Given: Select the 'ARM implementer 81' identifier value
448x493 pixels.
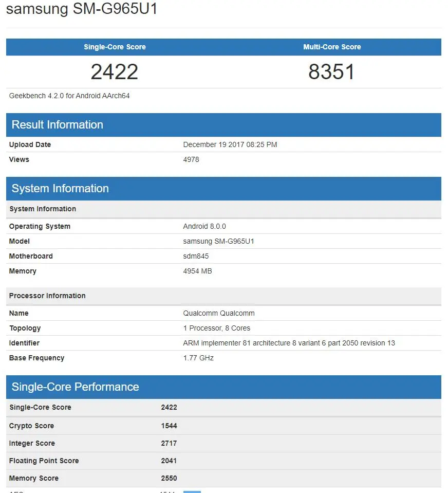Looking at the screenshot, I should pyautogui.click(x=289, y=343).
